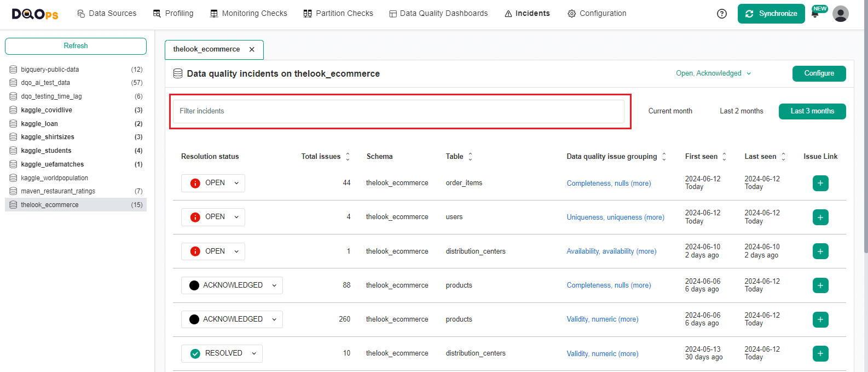Screen dimensions: 868x372
Task: Select dqo_ai_test_data connection
Action: click(76, 83)
